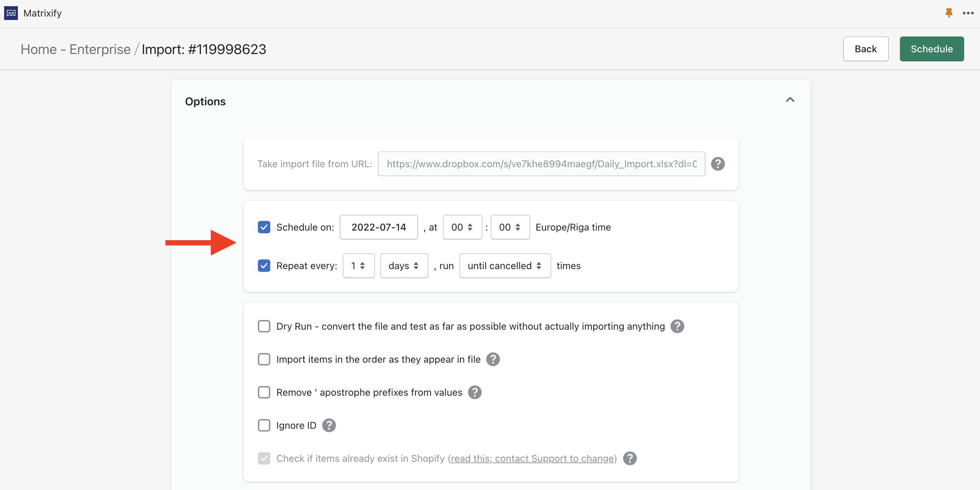980x490 pixels.
Task: Click the Matrixify app logo icon
Action: click(x=11, y=13)
